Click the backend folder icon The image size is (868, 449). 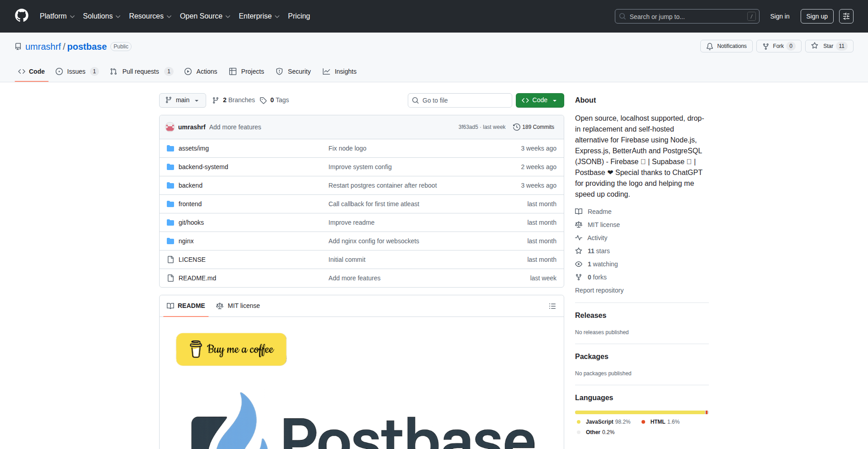click(170, 185)
